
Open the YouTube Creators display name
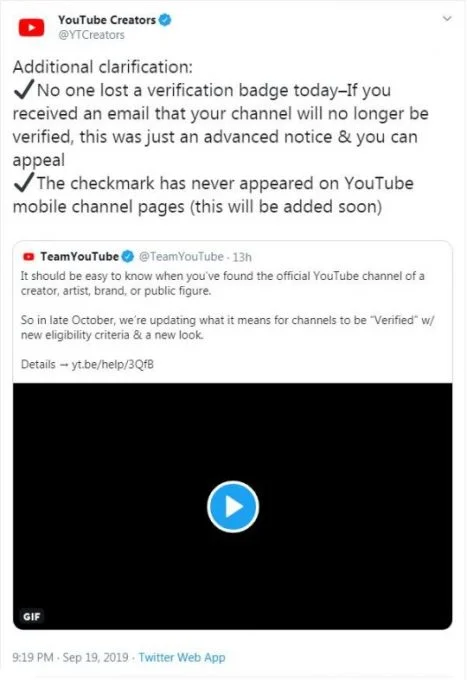coord(107,20)
